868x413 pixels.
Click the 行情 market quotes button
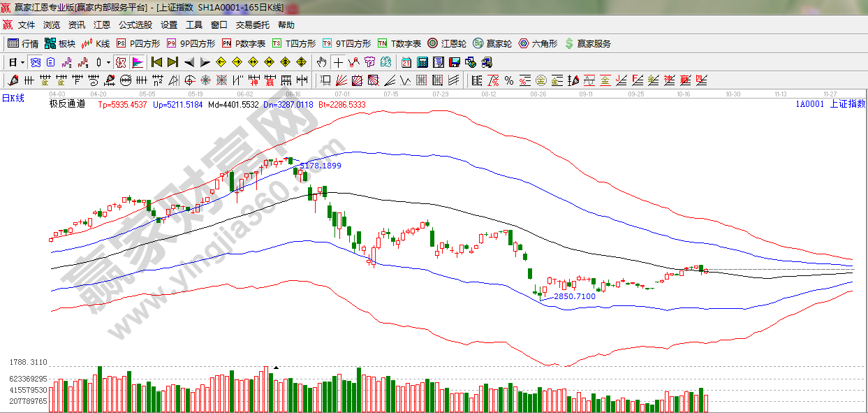pyautogui.click(x=23, y=43)
